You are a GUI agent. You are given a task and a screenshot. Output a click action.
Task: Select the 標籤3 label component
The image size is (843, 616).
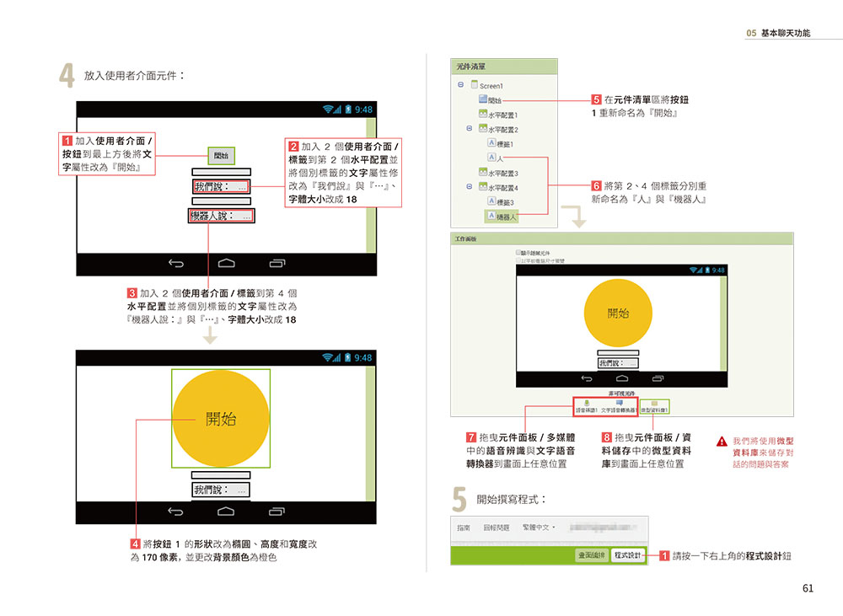(505, 202)
